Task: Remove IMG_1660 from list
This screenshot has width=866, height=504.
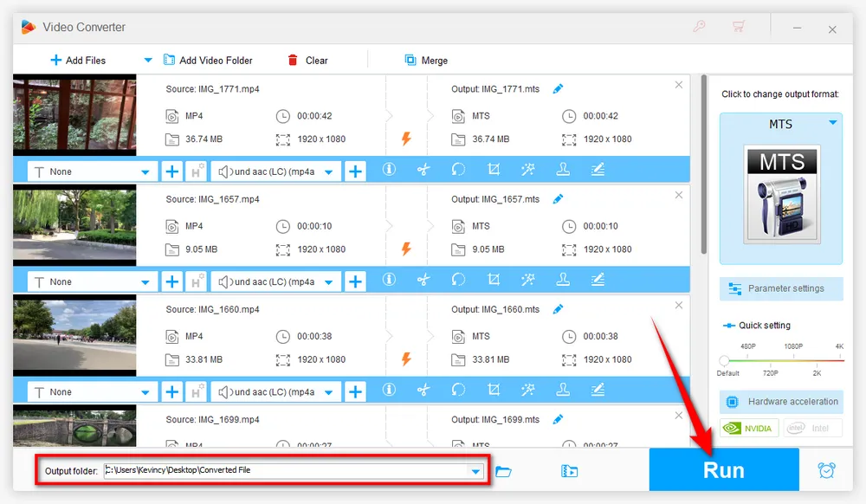Action: tap(679, 306)
